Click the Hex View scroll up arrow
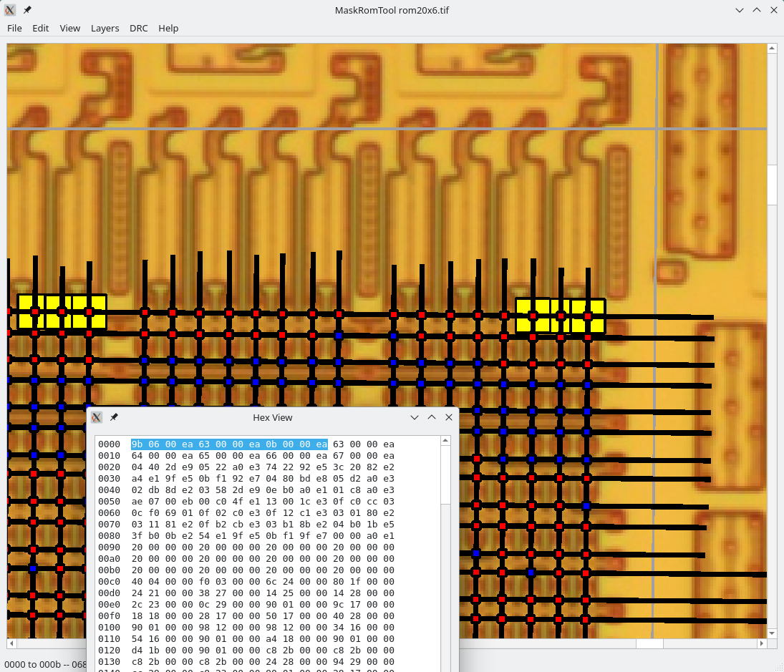The width and height of the screenshot is (784, 672). click(445, 441)
